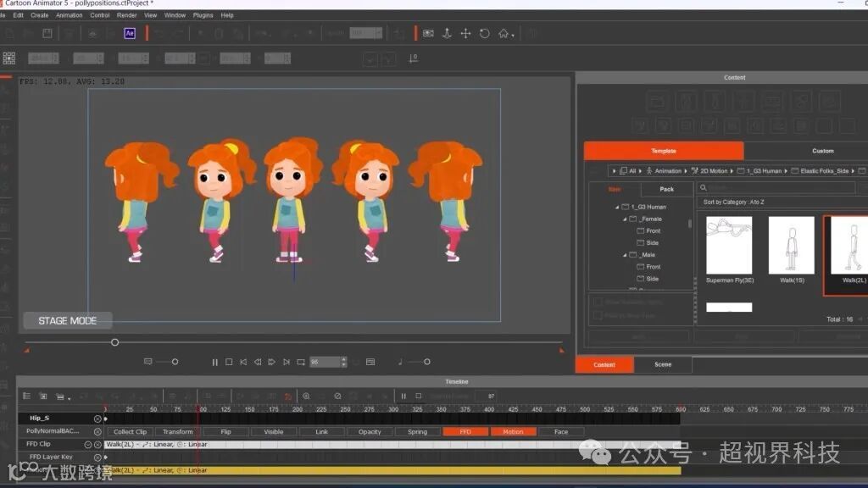
Task: Click the zoom-in magnifier on timeline toolbar
Action: tap(306, 396)
